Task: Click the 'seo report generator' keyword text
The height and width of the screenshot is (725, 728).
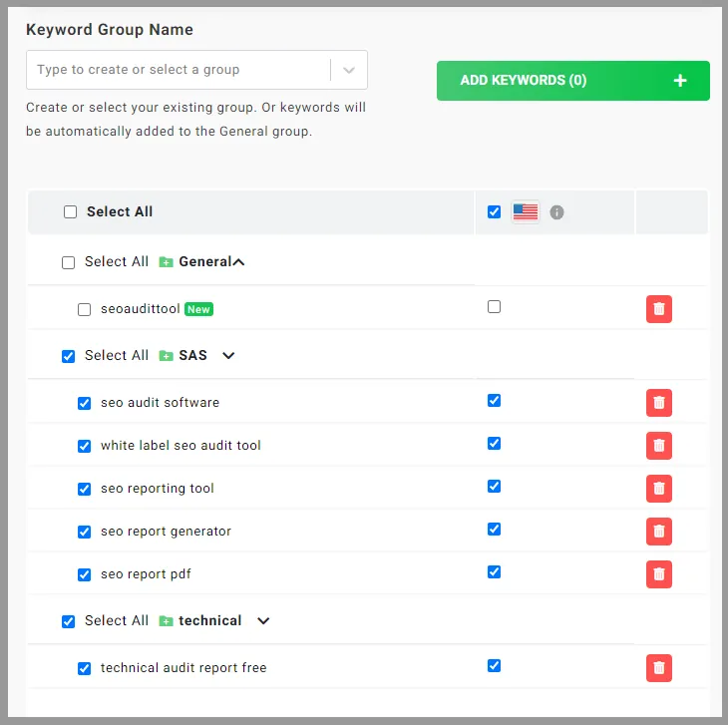Action: 166,531
